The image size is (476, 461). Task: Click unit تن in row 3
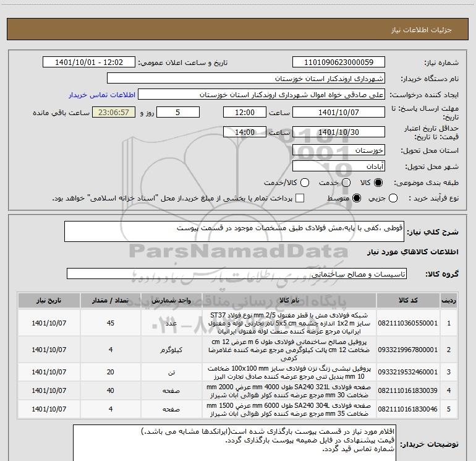[x=171, y=372]
